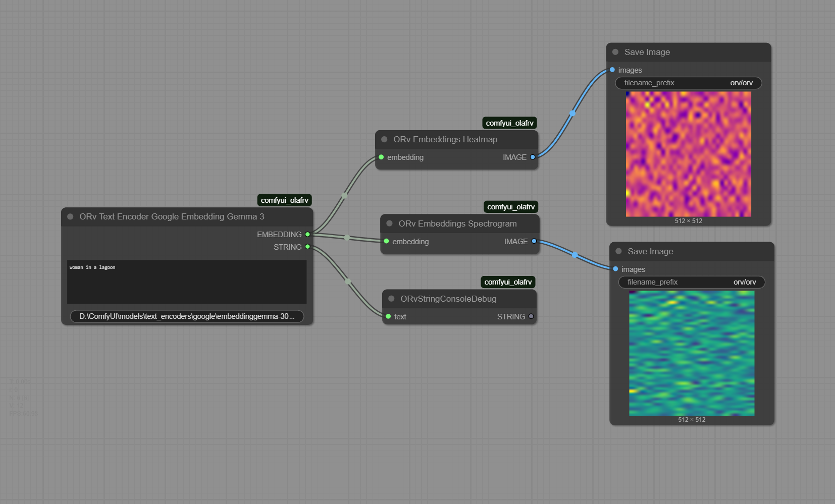The height and width of the screenshot is (504, 835).
Task: Edit the 'woman in a lagoon' prompt text box
Action: tap(187, 282)
